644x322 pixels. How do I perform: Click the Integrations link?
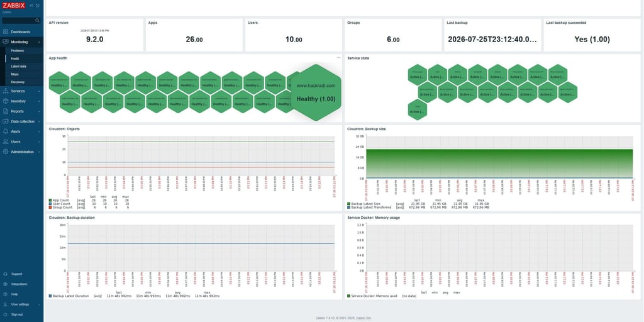(x=19, y=284)
